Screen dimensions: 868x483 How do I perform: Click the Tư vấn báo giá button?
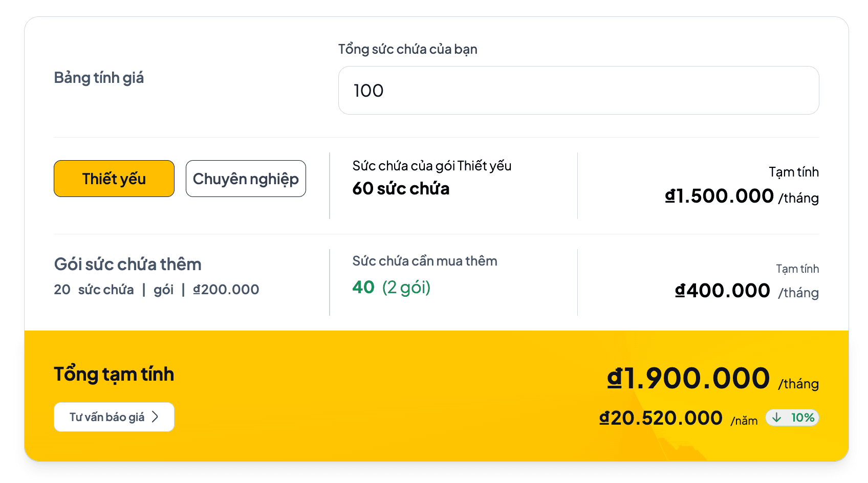point(114,417)
